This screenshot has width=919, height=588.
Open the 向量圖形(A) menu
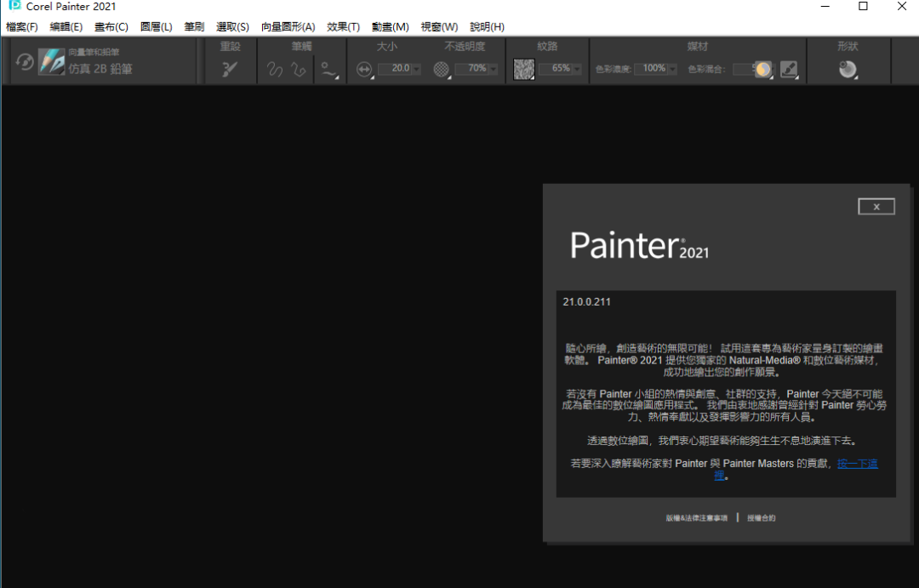pyautogui.click(x=288, y=27)
